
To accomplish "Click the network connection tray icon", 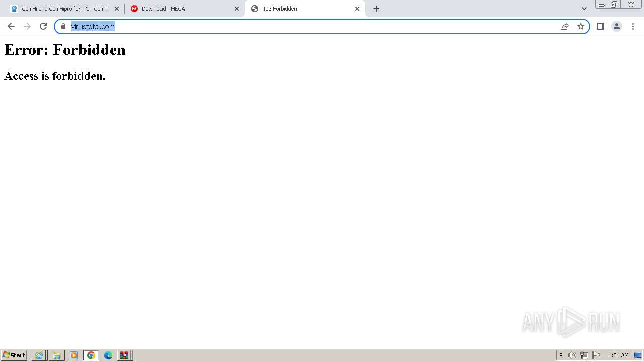I will coord(584,355).
